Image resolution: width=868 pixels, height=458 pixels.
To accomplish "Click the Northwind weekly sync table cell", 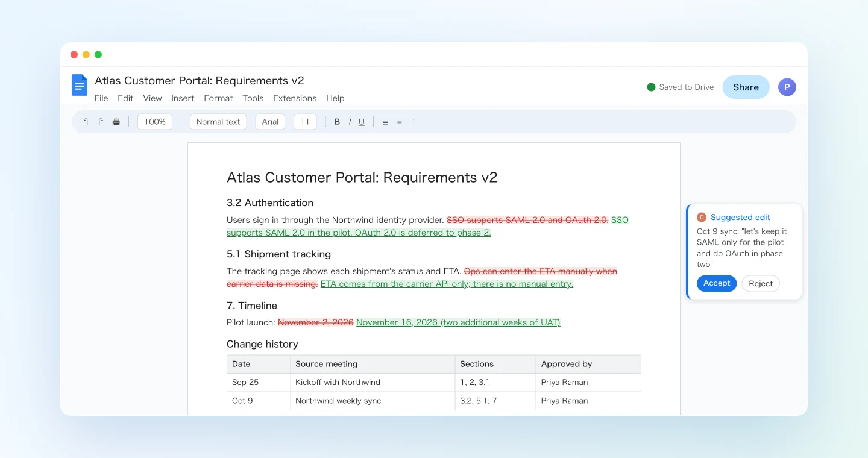I will point(373,401).
